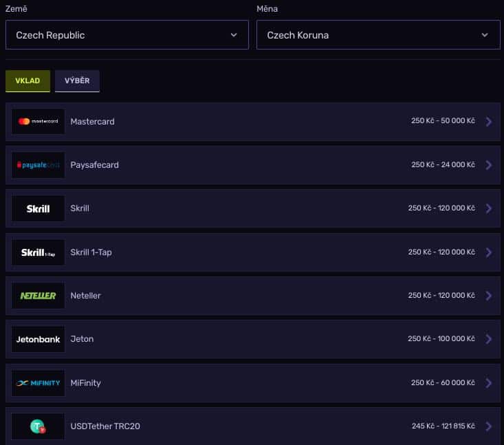The width and height of the screenshot is (504, 445).
Task: Click the green Neteller logo
Action: [x=39, y=296]
